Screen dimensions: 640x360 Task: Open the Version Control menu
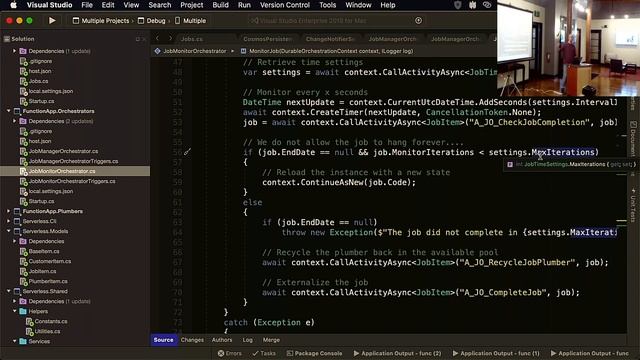pyautogui.click(x=285, y=5)
